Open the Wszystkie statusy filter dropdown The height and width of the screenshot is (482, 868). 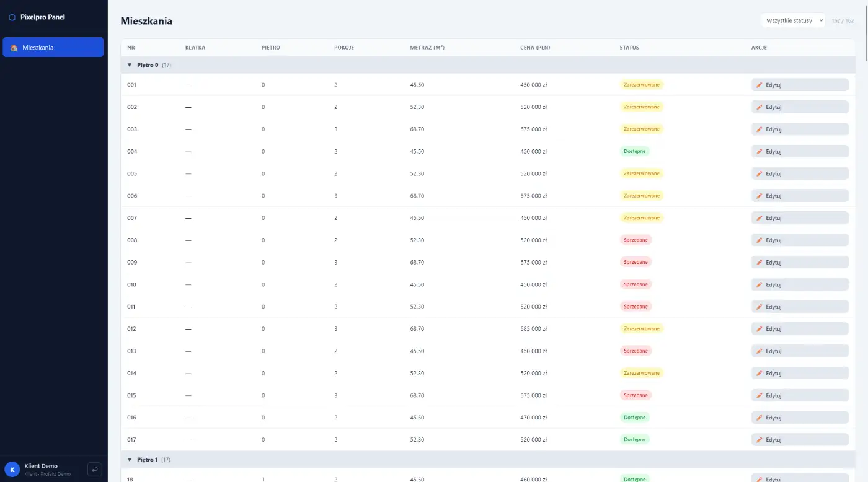coord(793,20)
